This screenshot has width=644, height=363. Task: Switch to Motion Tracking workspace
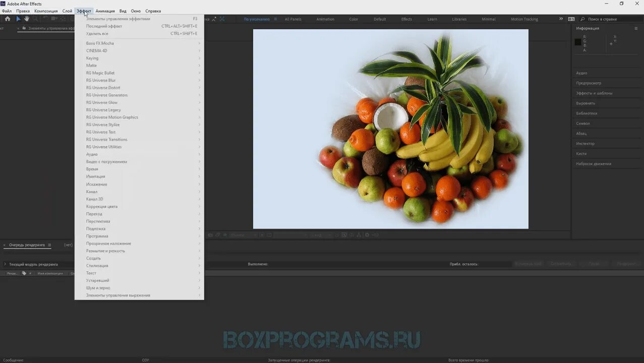(x=524, y=19)
